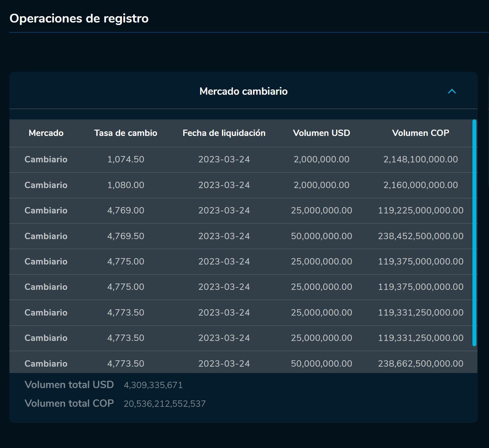
Task: Click the vertical blue table scrollbar
Action: point(474,232)
